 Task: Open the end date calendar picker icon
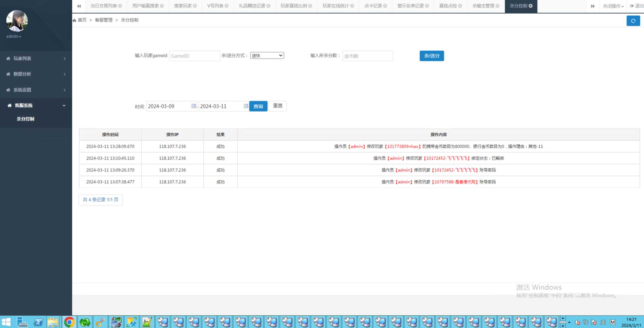tap(246, 106)
